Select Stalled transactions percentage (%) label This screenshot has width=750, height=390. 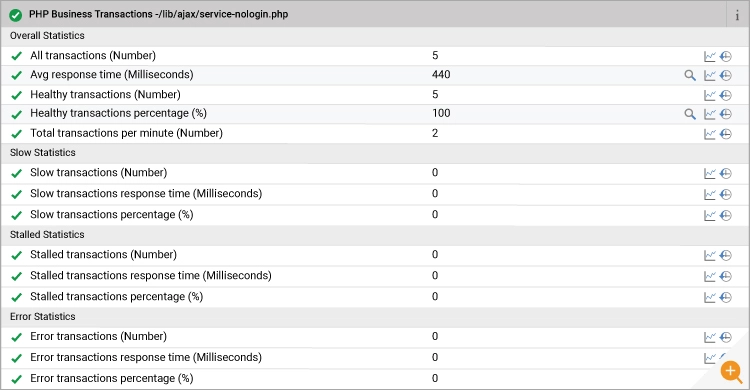click(x=116, y=297)
